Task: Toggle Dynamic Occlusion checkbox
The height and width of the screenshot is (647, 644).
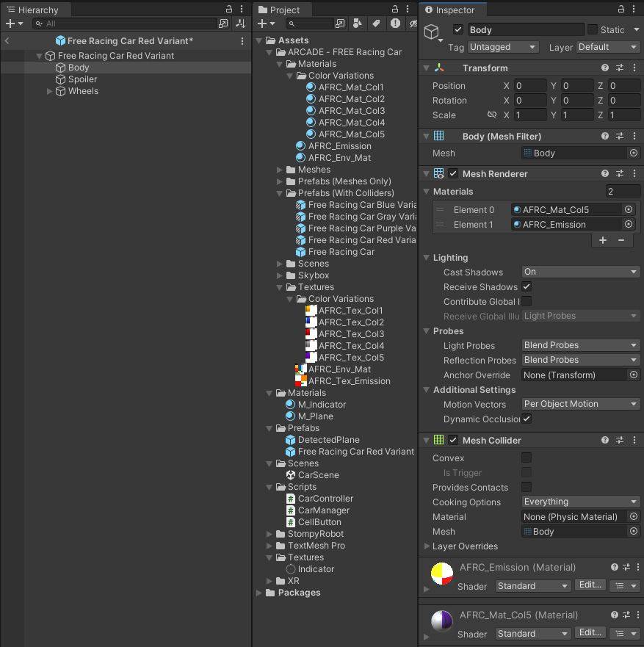Action: (x=527, y=419)
